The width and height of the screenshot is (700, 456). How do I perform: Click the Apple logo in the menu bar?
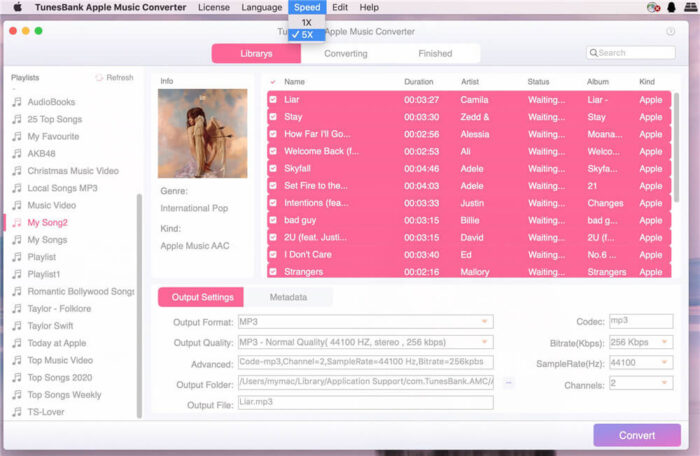(x=17, y=7)
